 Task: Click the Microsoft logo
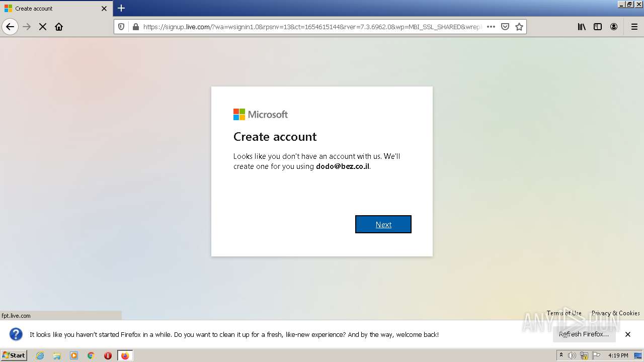point(261,115)
